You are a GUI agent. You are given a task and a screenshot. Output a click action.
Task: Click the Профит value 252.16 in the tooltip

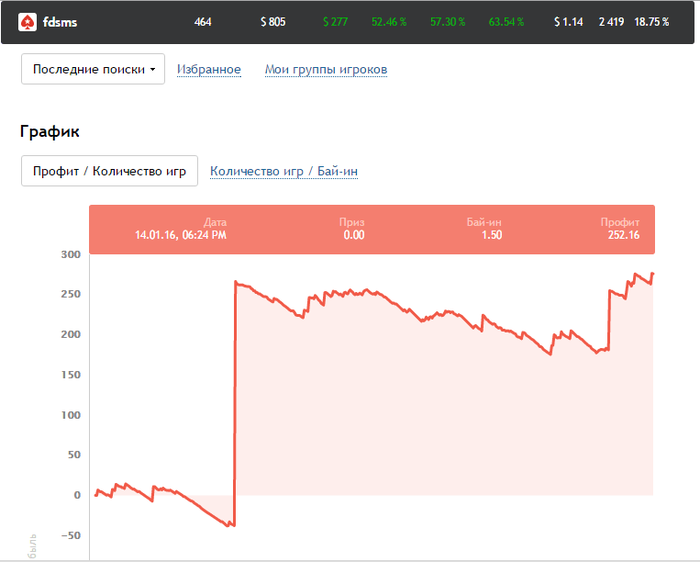(623, 235)
